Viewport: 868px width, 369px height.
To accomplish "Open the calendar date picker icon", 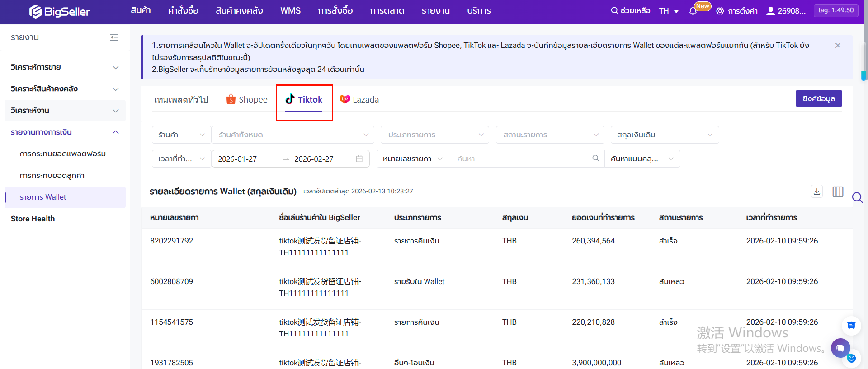I will [x=359, y=159].
